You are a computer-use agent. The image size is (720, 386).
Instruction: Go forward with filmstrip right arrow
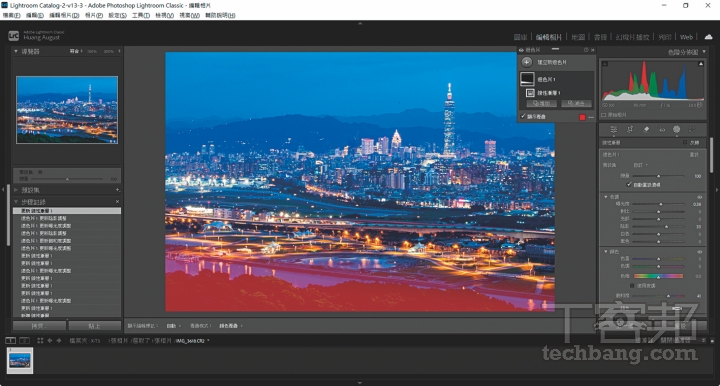[x=59, y=341]
